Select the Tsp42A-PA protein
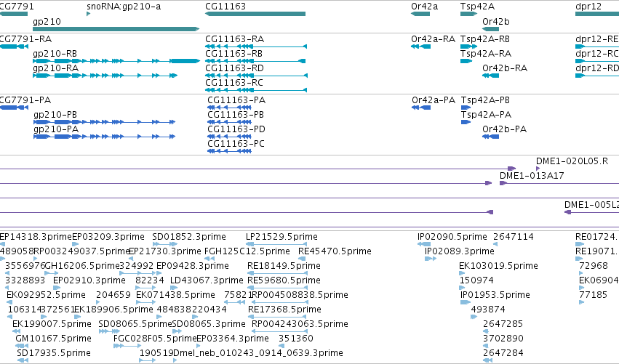 (x=466, y=122)
